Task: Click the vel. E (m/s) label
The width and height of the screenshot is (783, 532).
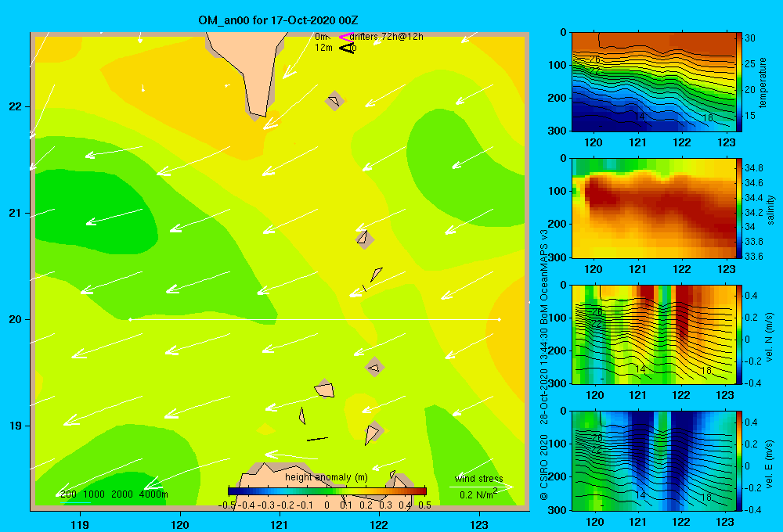Action: click(x=770, y=464)
